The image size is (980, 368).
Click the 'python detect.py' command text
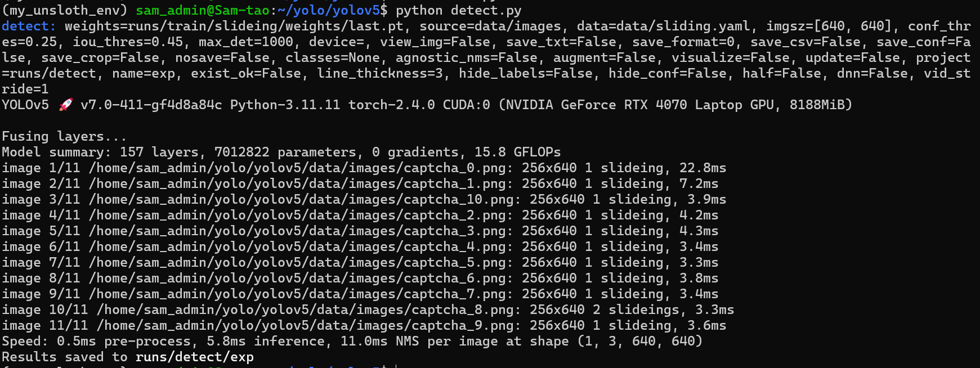459,10
